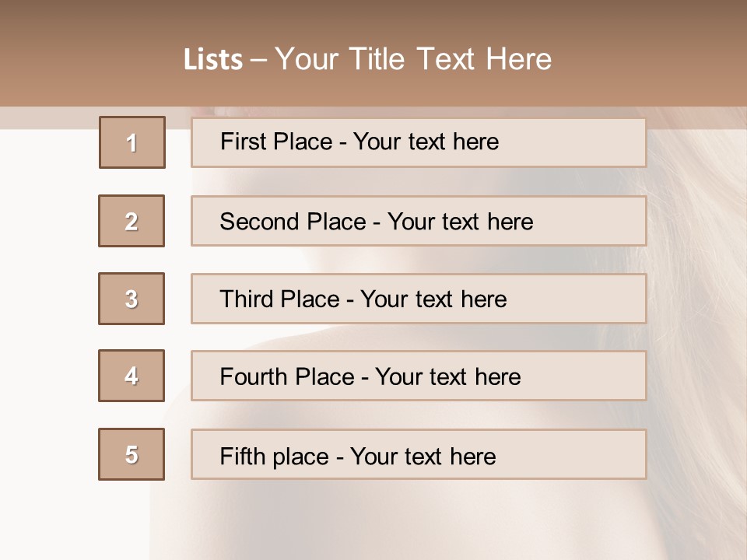The width and height of the screenshot is (747, 560).
Task: Click "Your text here" in the first bar
Action: click(426, 142)
